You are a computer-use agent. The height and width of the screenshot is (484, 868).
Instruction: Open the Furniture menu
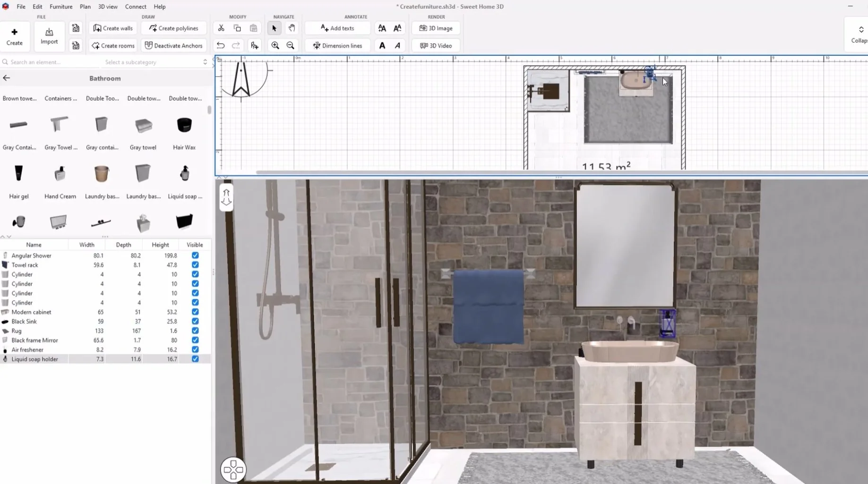click(61, 7)
